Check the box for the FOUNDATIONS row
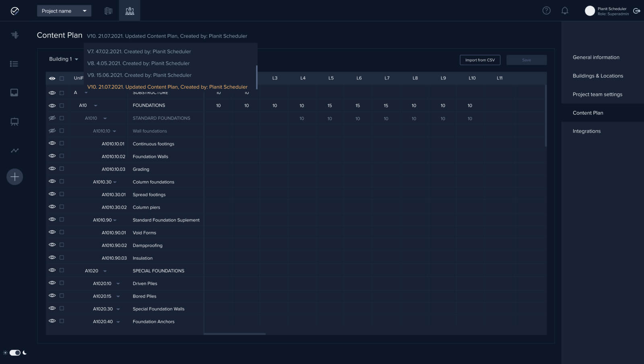This screenshot has width=644, height=364. click(62, 105)
